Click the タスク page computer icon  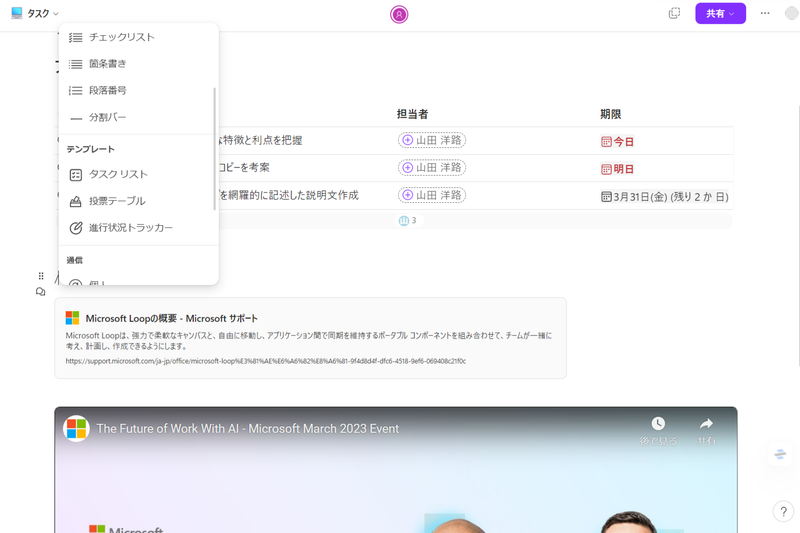17,13
